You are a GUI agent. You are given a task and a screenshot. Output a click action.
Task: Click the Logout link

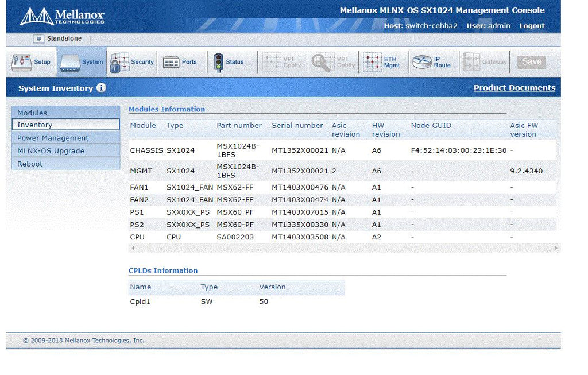(x=532, y=26)
